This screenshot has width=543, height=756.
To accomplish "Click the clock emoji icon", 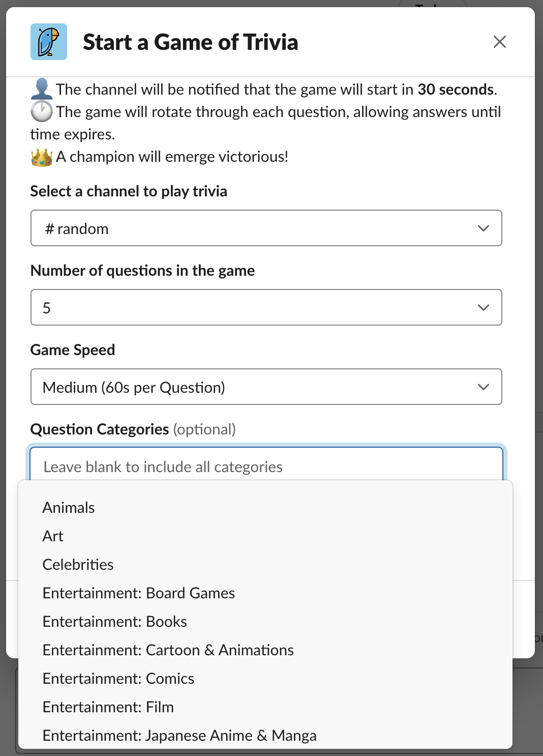I will tap(42, 111).
